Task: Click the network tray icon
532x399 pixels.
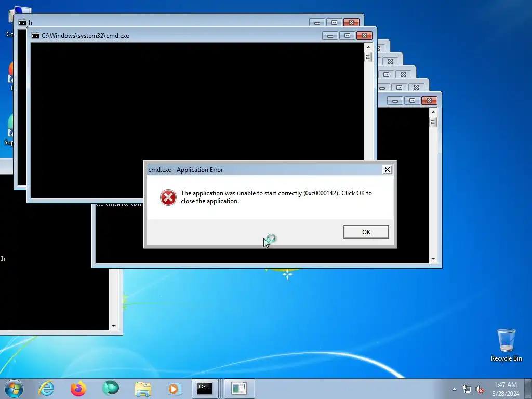Action: (x=467, y=389)
